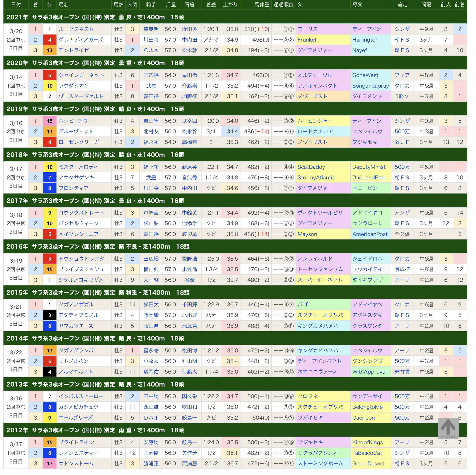Open horse link モントライゼ

(74, 50)
